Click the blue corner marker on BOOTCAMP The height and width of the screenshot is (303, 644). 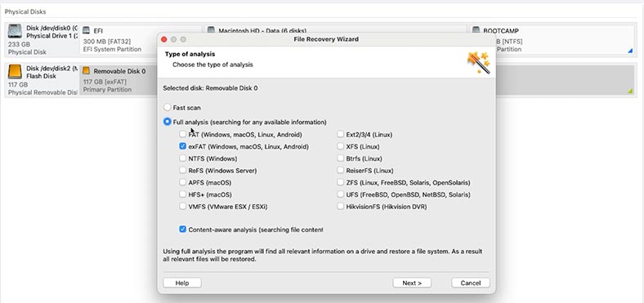click(630, 51)
